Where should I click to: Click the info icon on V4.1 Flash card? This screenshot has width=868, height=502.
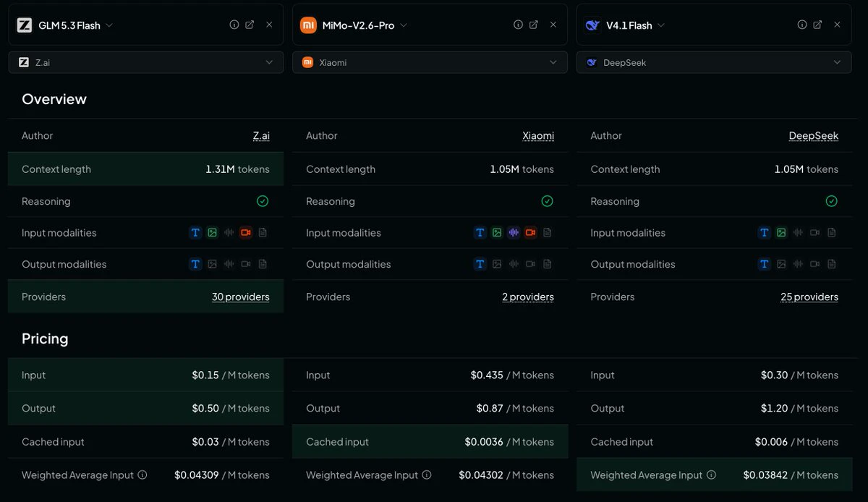[802, 25]
